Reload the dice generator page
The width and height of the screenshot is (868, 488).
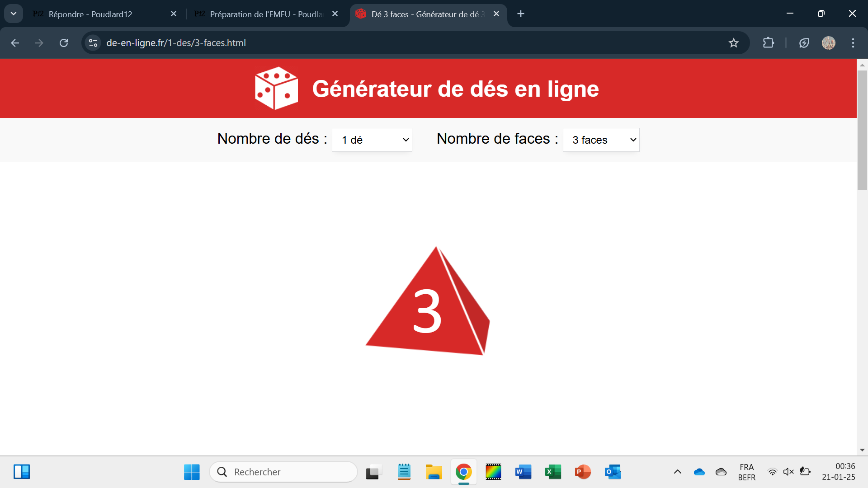coord(64,43)
